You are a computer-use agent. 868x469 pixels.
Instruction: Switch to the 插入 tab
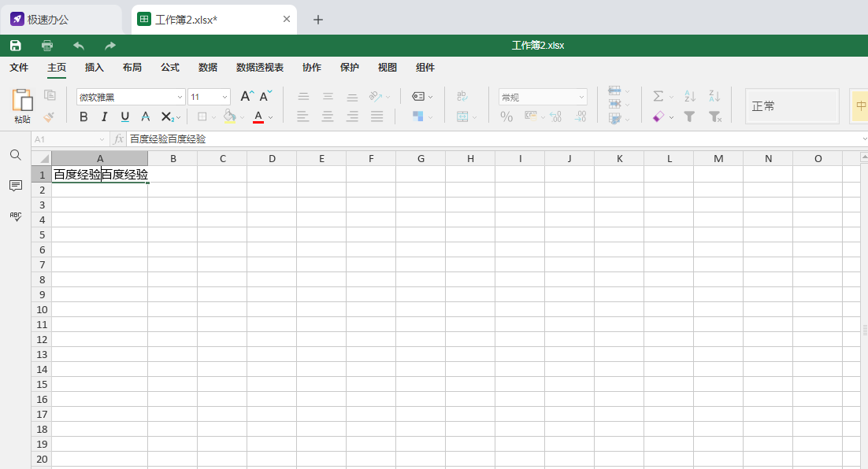click(x=94, y=68)
